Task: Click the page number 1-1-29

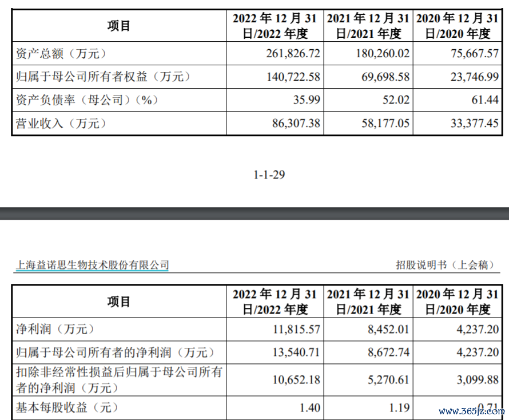Action: (269, 175)
